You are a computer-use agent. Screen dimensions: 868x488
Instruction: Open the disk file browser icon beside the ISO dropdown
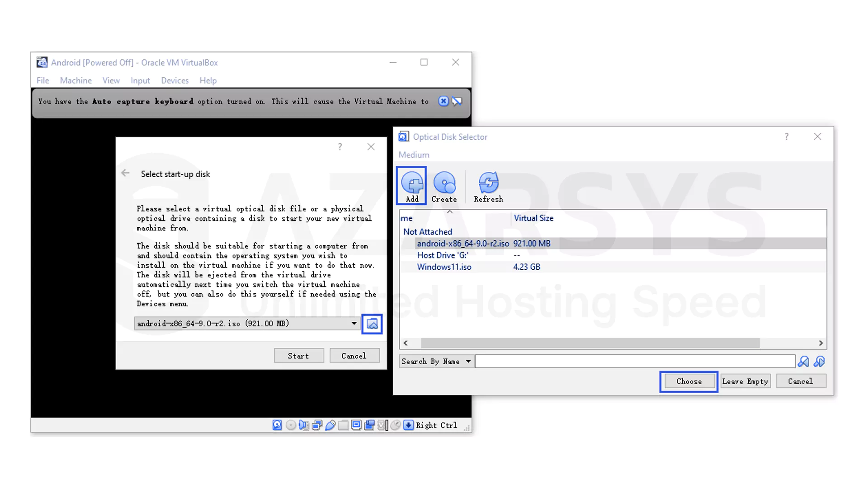(x=372, y=324)
